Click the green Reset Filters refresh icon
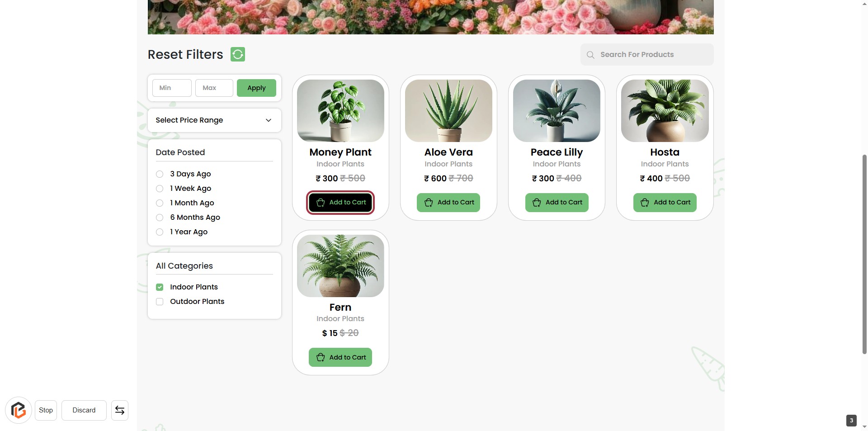 point(238,54)
